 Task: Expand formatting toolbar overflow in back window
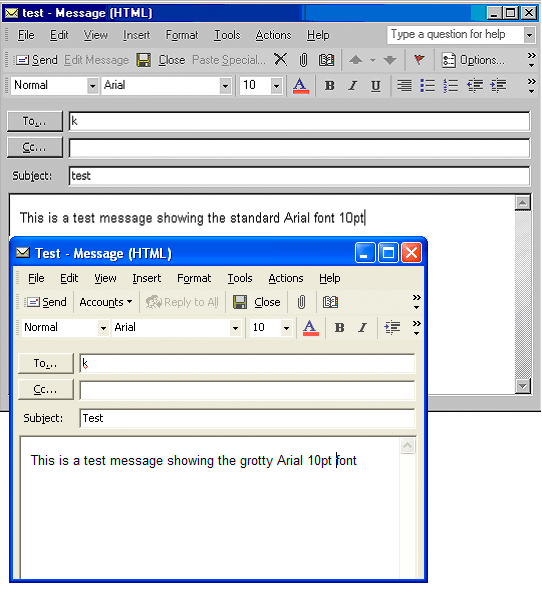tap(531, 85)
